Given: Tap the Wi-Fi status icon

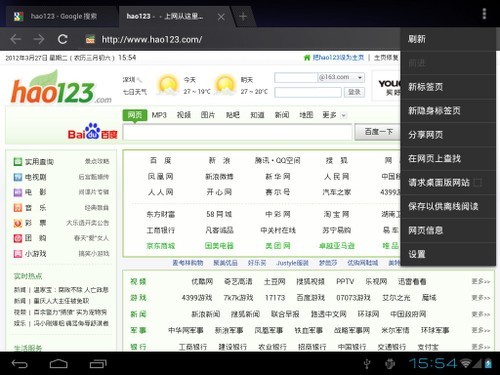Looking at the screenshot, I should pyautogui.click(x=466, y=363).
